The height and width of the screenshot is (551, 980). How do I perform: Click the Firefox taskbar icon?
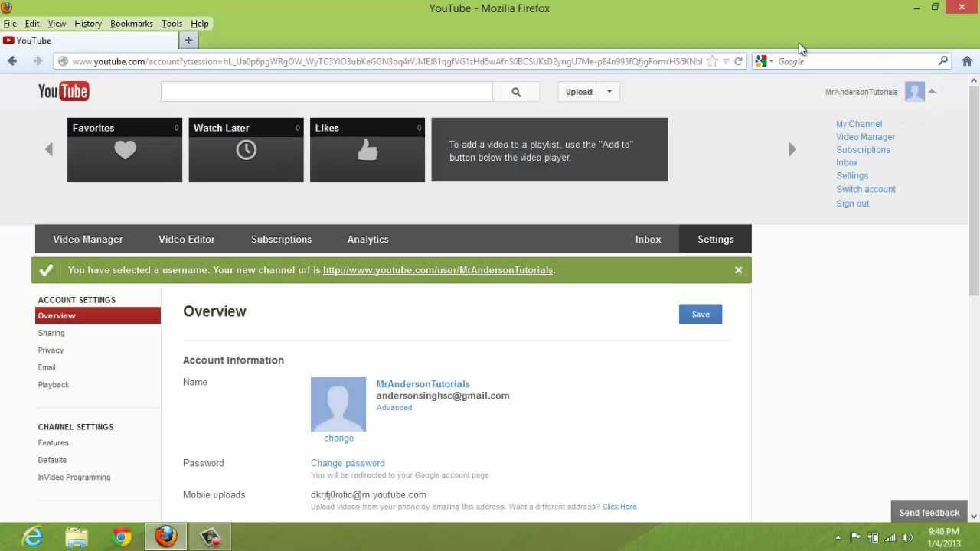pos(166,537)
